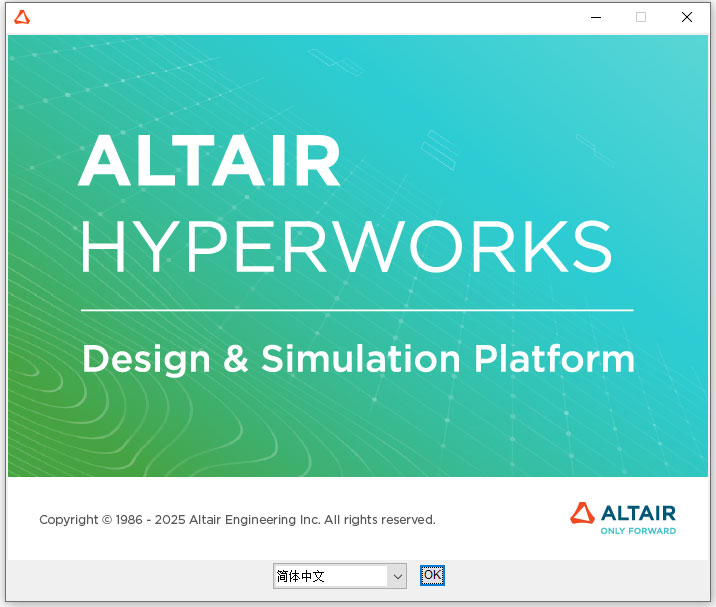This screenshot has height=607, width=716.
Task: Click the ALTAIR wordmark next to the bottom logo
Action: click(638, 513)
